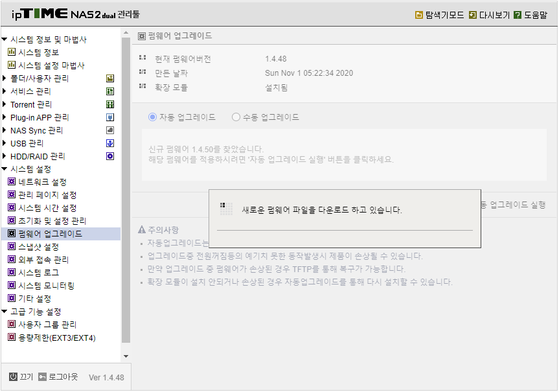The width and height of the screenshot is (559, 392).
Task: Click the sidebar scroll-down arrow
Action: click(126, 356)
